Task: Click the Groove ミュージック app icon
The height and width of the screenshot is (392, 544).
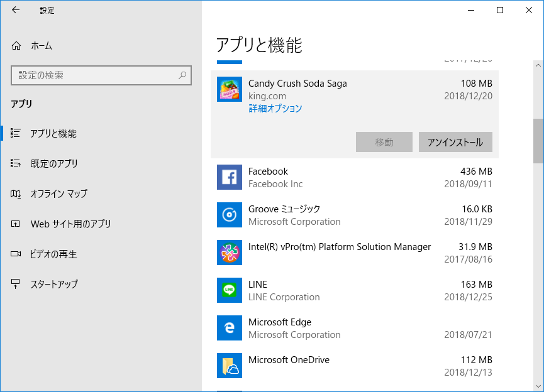Action: point(230,215)
